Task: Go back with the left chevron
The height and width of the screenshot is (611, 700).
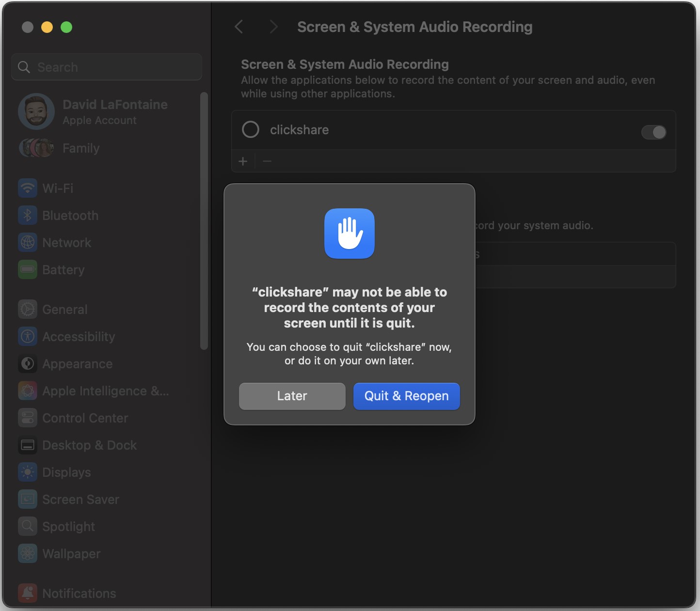Action: click(239, 27)
